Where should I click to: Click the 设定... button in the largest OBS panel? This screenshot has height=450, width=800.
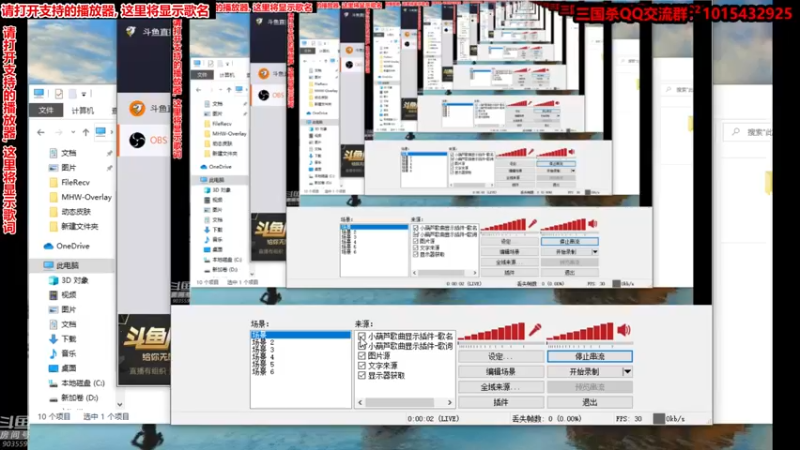501,357
